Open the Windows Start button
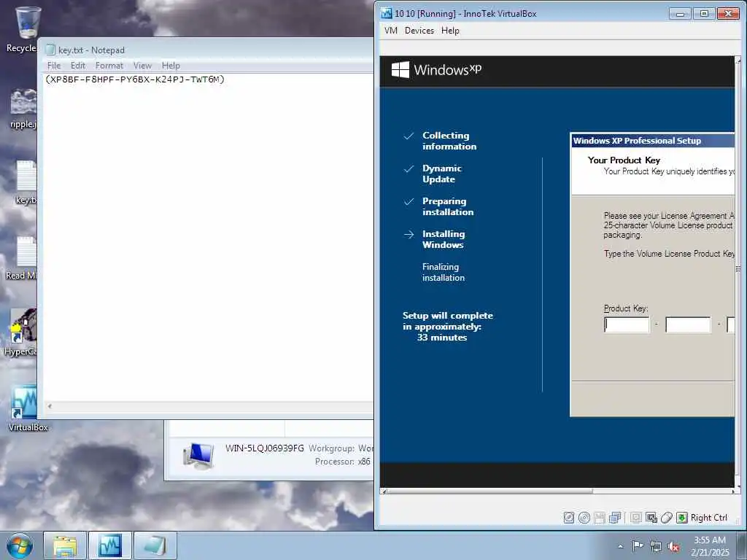Image resolution: width=747 pixels, height=560 pixels. click(x=19, y=545)
